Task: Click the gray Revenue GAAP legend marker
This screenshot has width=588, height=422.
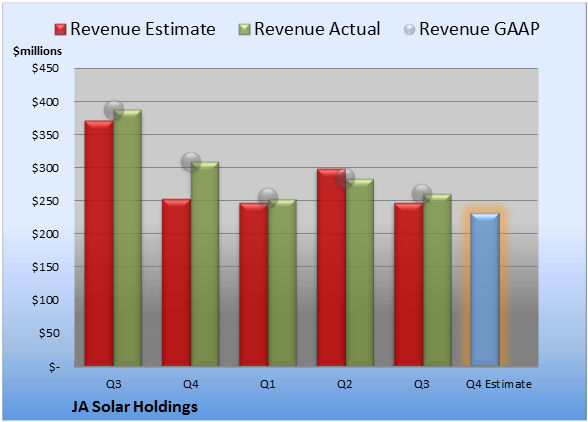Action: [x=410, y=30]
